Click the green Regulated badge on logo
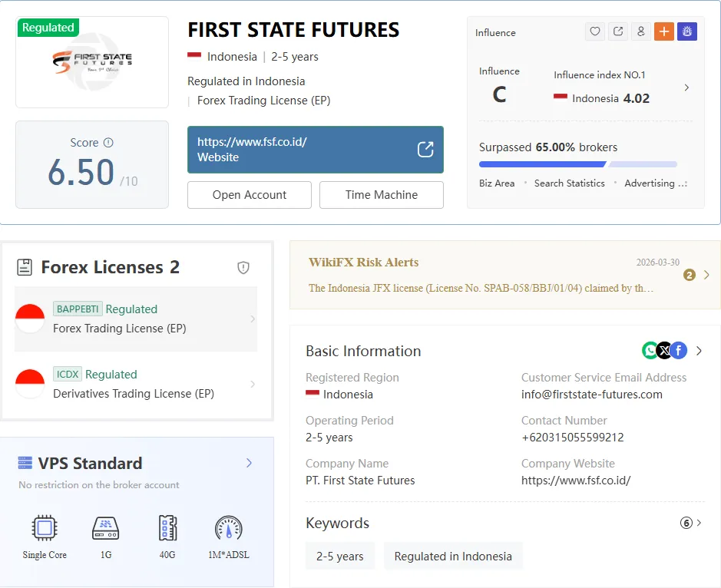 (x=48, y=28)
